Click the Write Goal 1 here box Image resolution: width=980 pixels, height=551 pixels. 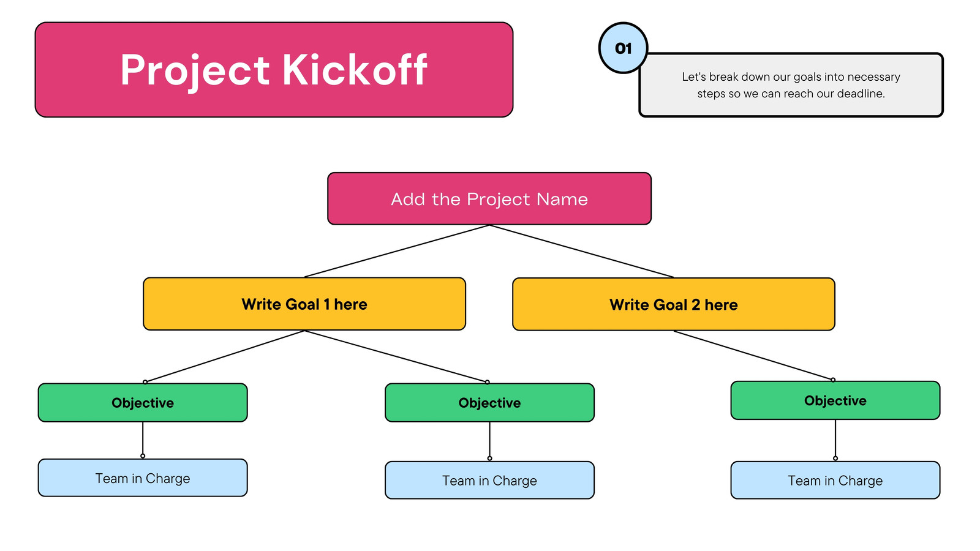304,304
